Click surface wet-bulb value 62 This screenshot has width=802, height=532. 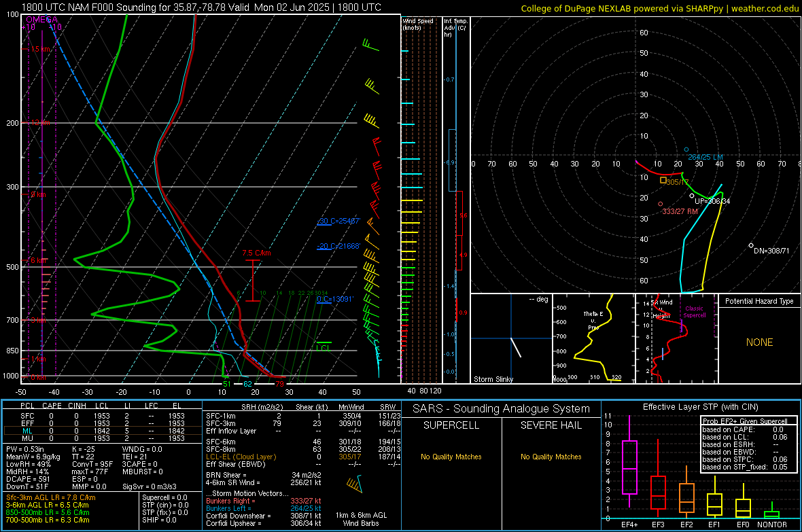click(247, 384)
